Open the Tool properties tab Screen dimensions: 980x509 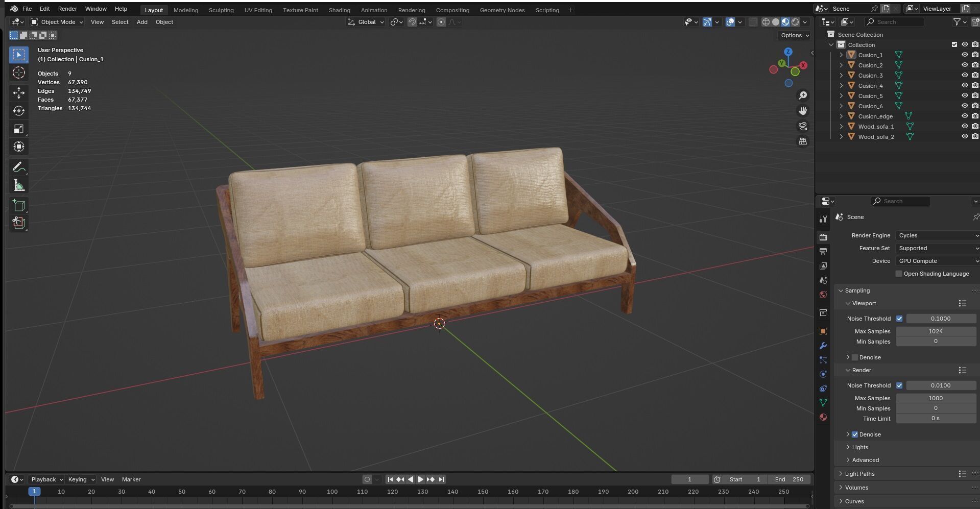tap(823, 219)
